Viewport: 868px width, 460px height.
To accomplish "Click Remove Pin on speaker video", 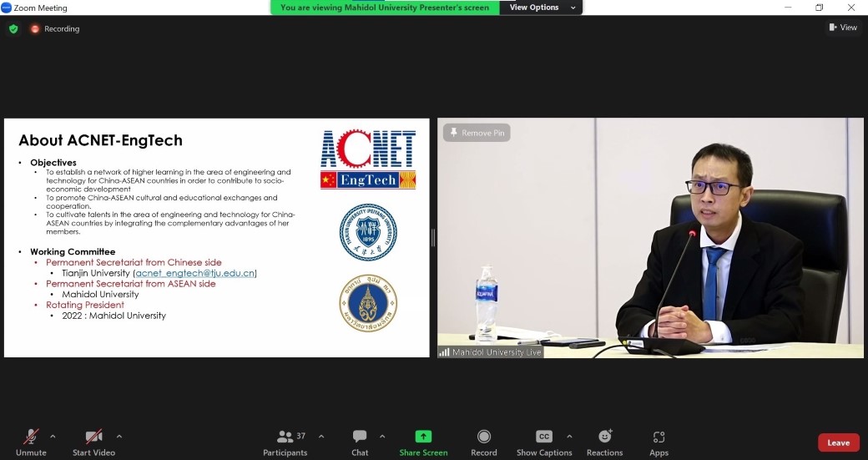I will (x=476, y=133).
